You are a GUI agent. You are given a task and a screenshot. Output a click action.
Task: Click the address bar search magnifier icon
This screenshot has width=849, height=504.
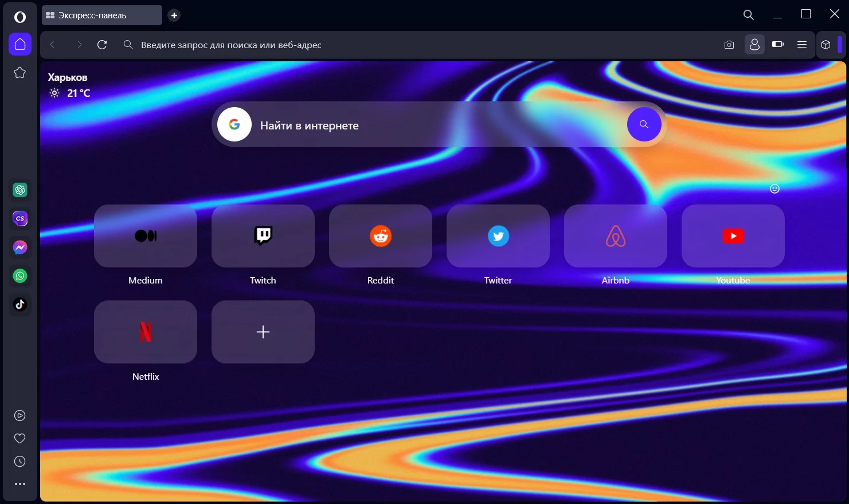[x=128, y=45]
